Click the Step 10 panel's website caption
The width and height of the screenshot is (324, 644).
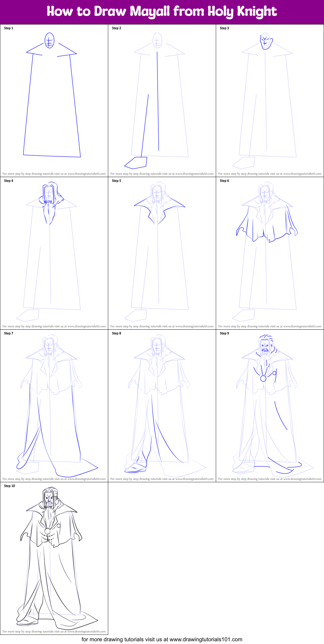point(54,631)
